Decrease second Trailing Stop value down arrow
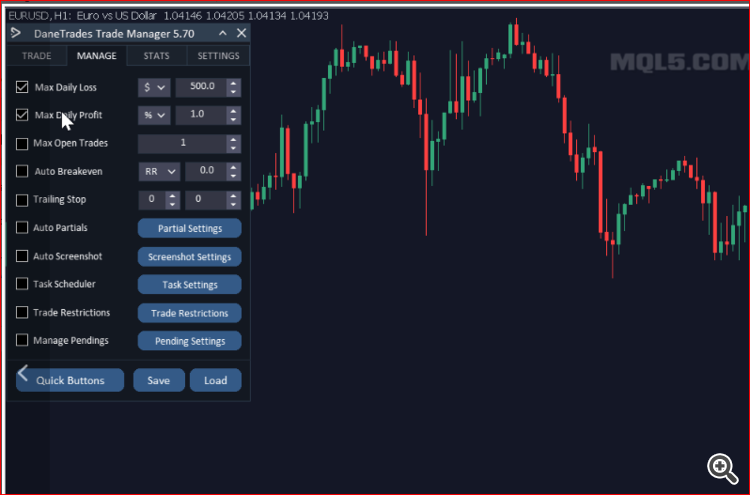The image size is (750, 495). click(x=233, y=204)
